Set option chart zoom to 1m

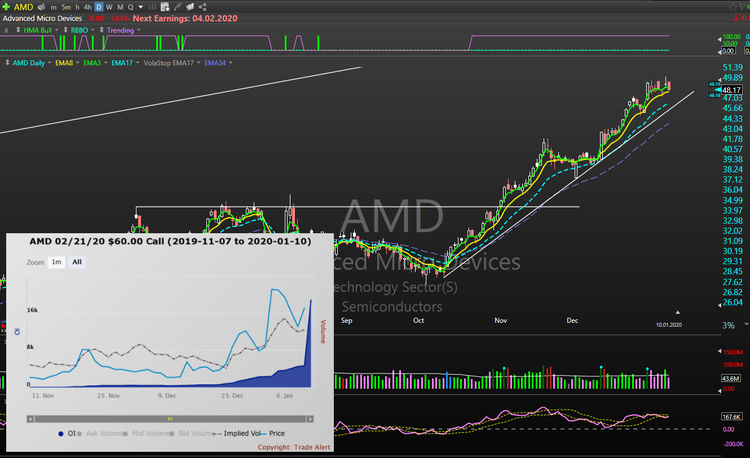(x=56, y=261)
